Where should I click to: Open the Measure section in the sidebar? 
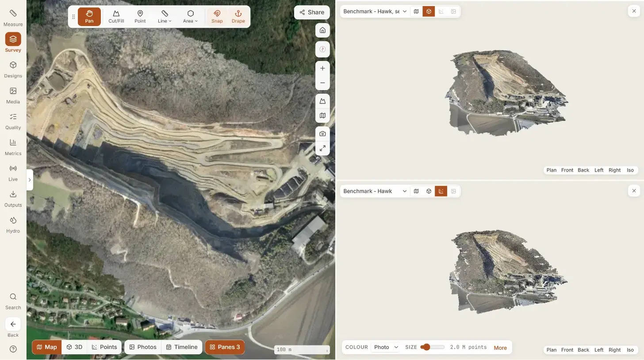pos(13,18)
